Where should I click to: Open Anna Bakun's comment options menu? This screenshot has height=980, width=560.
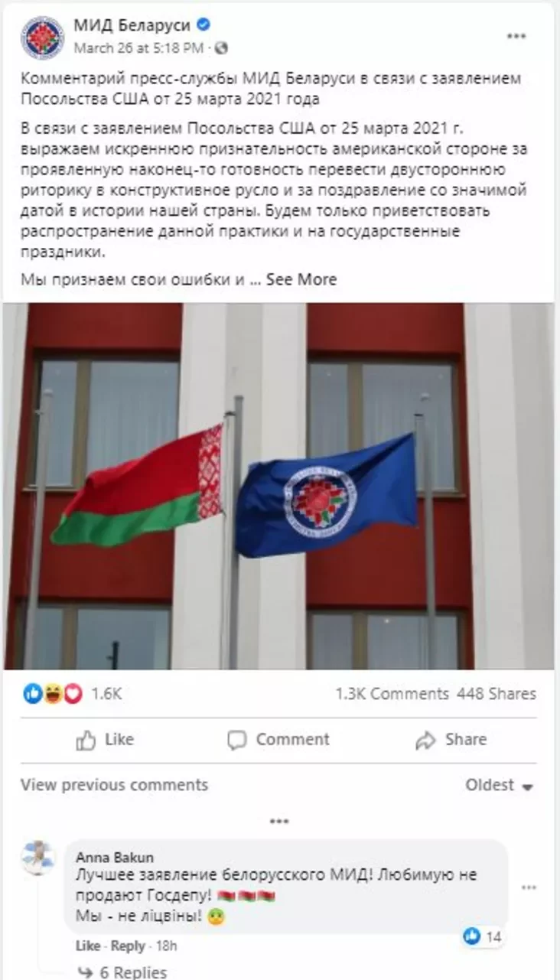[x=529, y=887]
